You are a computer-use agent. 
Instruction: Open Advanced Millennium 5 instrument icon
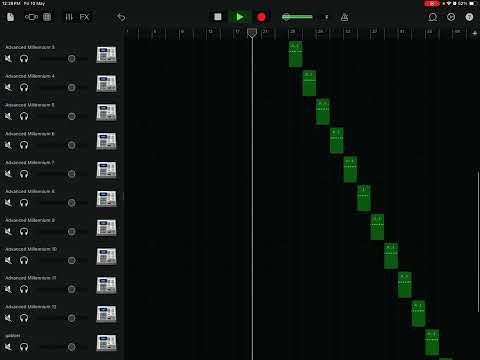click(106, 112)
